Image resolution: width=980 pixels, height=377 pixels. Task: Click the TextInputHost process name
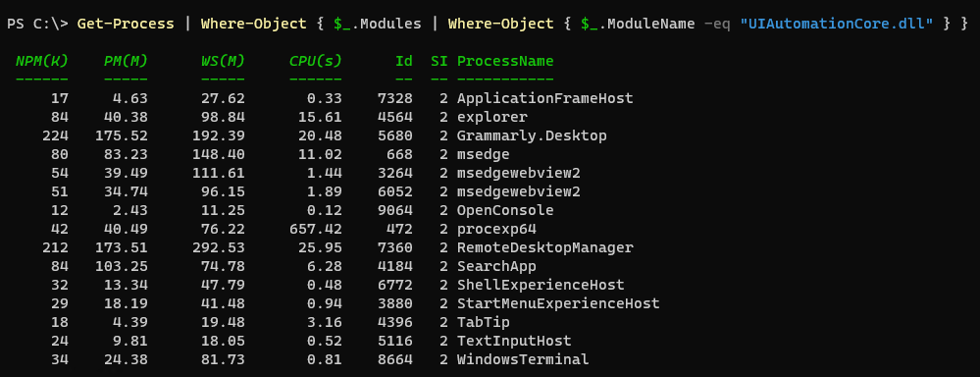514,341
